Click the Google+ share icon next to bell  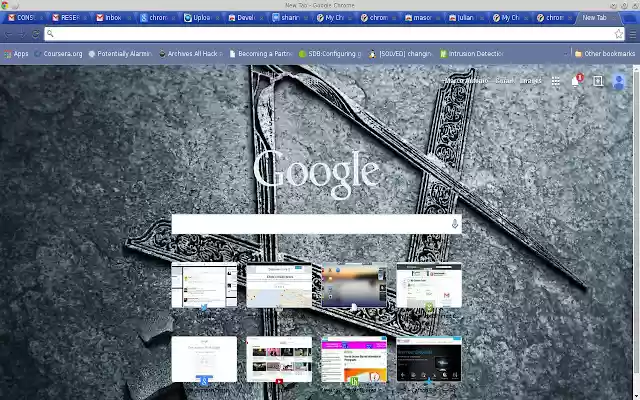point(598,81)
